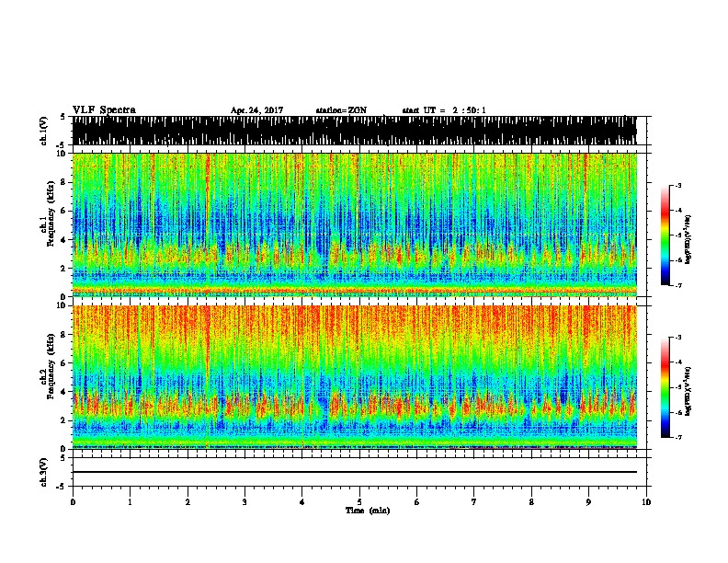Image resolution: width=728 pixels, height=563 pixels.
Task: Click the "8" tick on ch.2 frequency axis
Action: pyautogui.click(x=65, y=335)
